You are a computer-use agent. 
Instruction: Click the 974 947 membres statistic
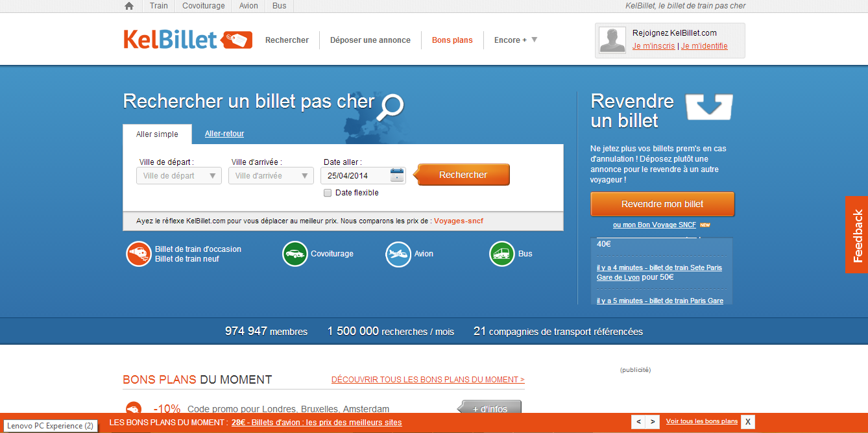click(266, 331)
